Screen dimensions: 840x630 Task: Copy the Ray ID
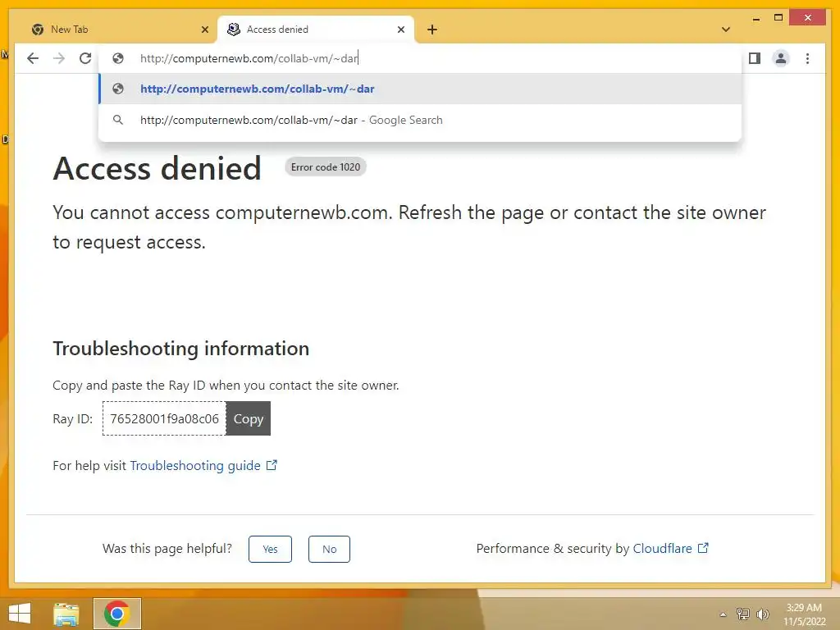point(249,418)
